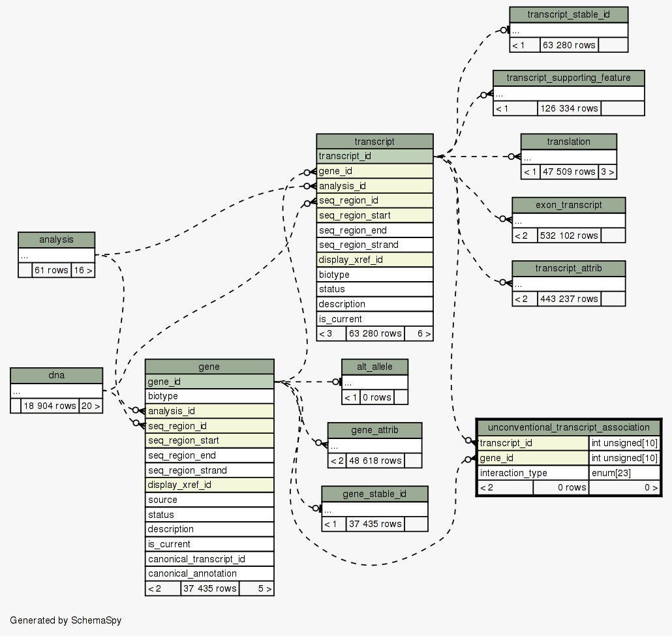
Task: Open the gene_stable_id table header
Action: pos(374,494)
